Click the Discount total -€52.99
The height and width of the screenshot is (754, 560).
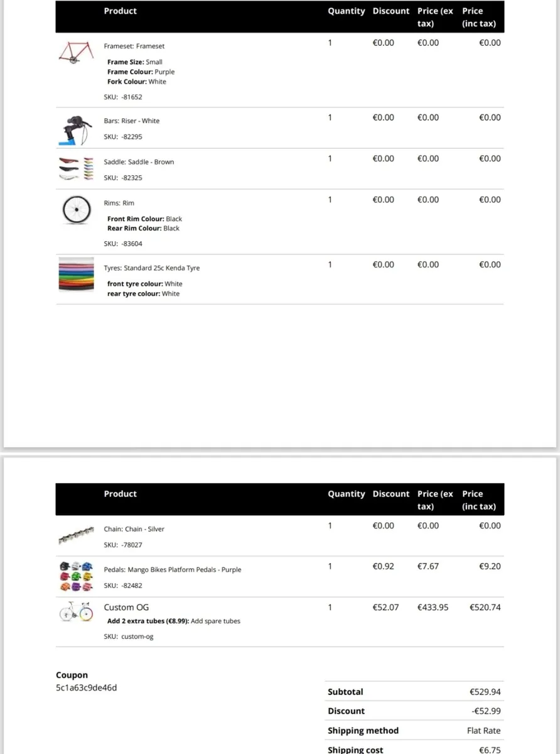click(x=485, y=711)
